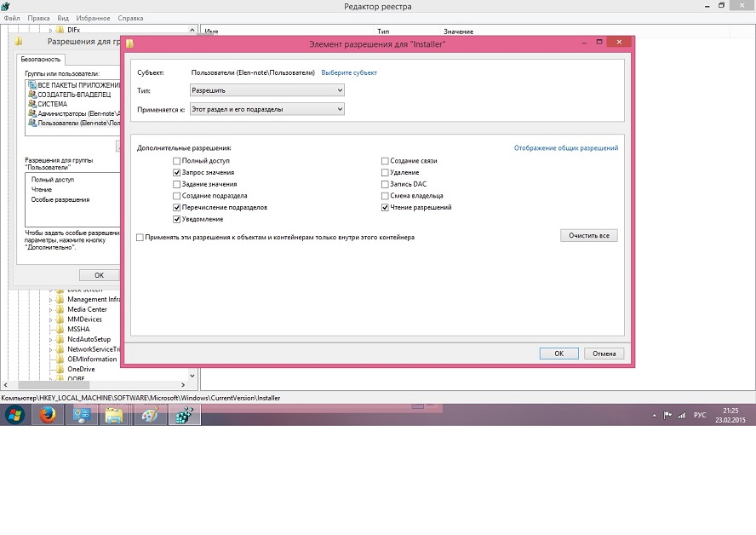Viewport: 756px width, 535px height.
Task: Open the Правка menu
Action: tap(38, 19)
